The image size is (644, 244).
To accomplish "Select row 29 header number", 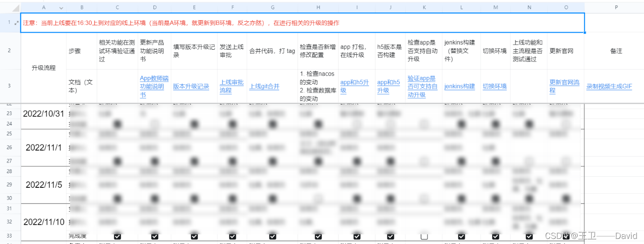I will click(x=10, y=185).
